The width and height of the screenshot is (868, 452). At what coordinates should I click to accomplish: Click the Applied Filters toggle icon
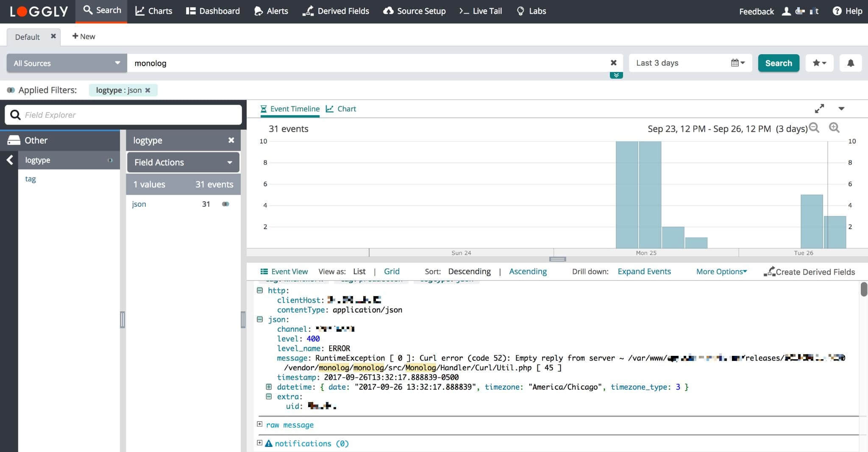[10, 90]
